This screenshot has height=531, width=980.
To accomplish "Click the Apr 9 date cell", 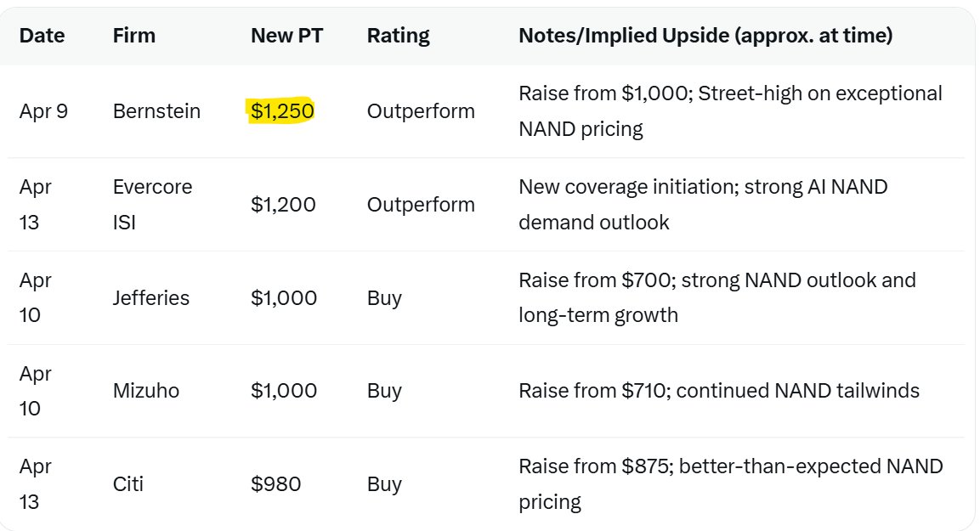I will coord(43,111).
